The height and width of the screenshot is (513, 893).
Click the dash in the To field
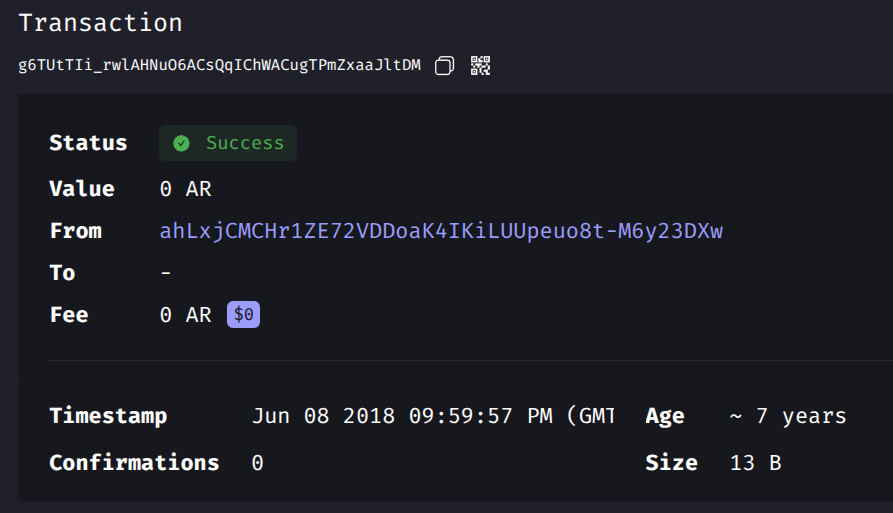coord(166,273)
